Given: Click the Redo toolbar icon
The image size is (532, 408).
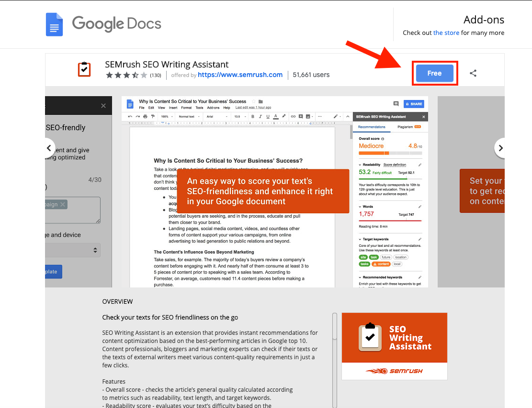Looking at the screenshot, I should coord(137,117).
